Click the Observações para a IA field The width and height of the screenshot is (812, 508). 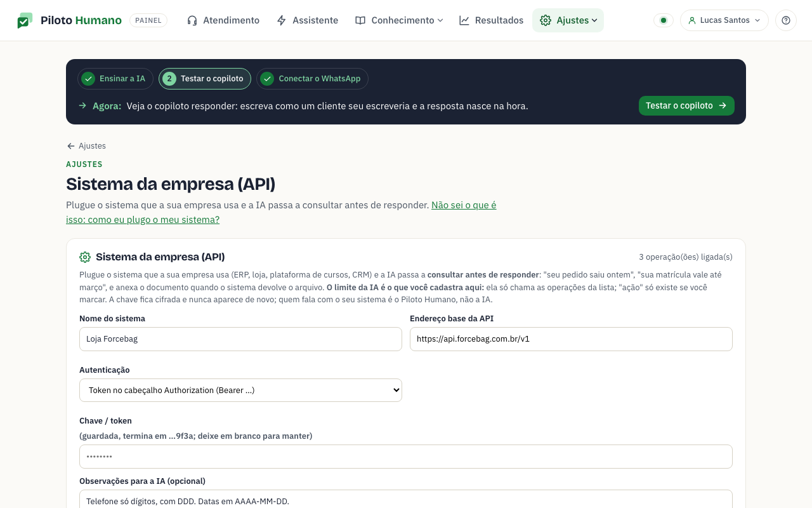[x=406, y=500]
